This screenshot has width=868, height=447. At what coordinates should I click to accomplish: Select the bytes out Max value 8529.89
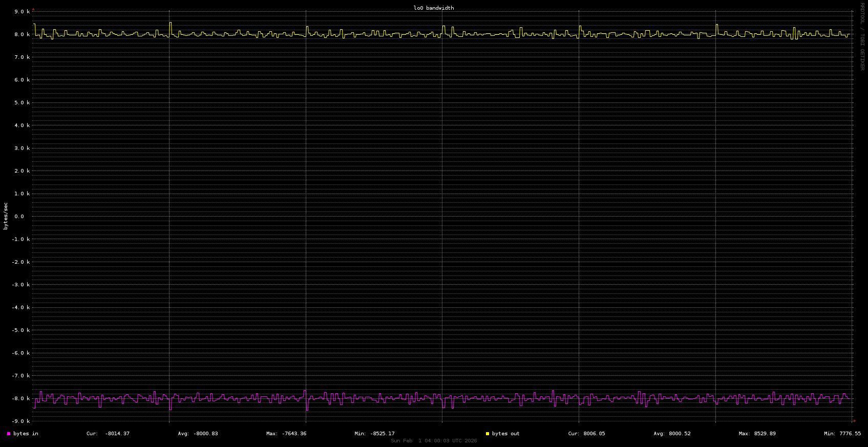pos(765,434)
